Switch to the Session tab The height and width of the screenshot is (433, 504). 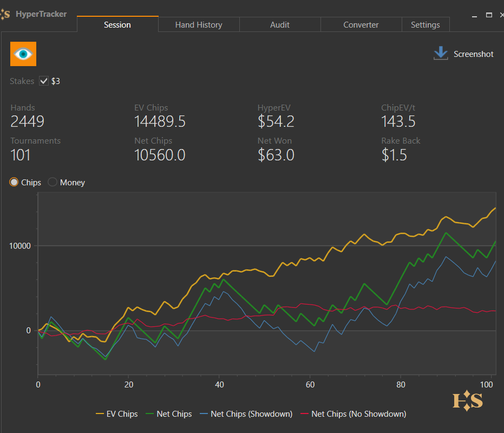click(117, 24)
